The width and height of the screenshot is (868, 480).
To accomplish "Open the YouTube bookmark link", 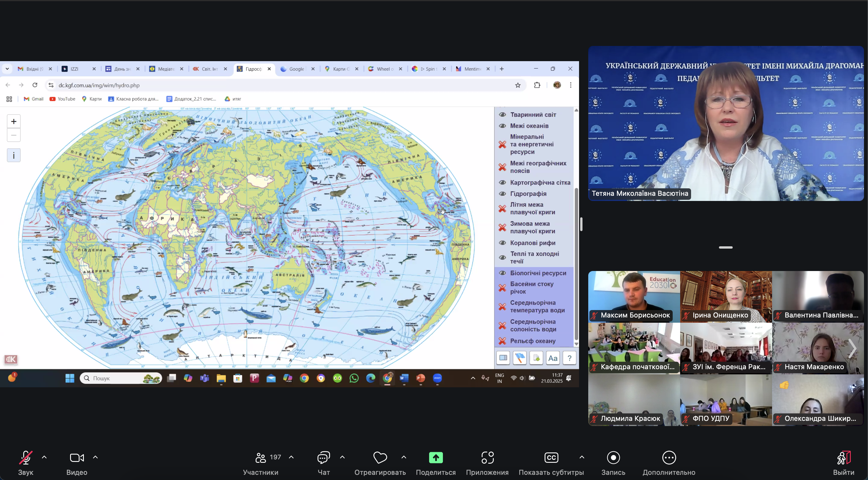I will pyautogui.click(x=62, y=99).
